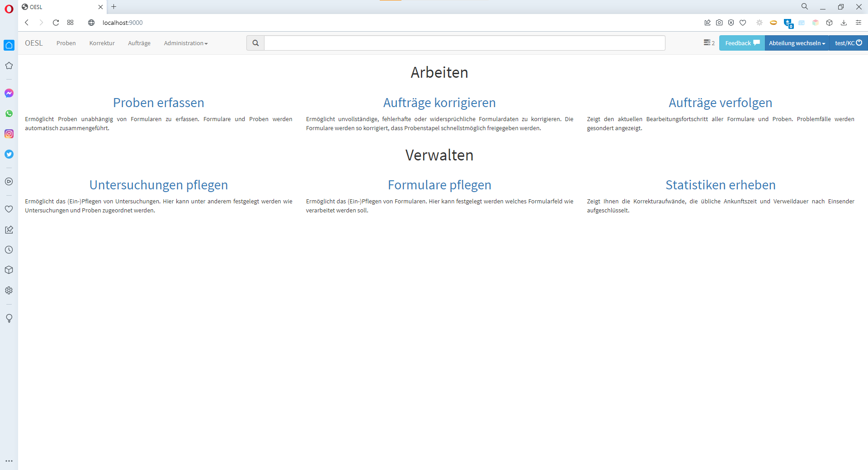
Task: Focus the search input field
Action: click(464, 43)
